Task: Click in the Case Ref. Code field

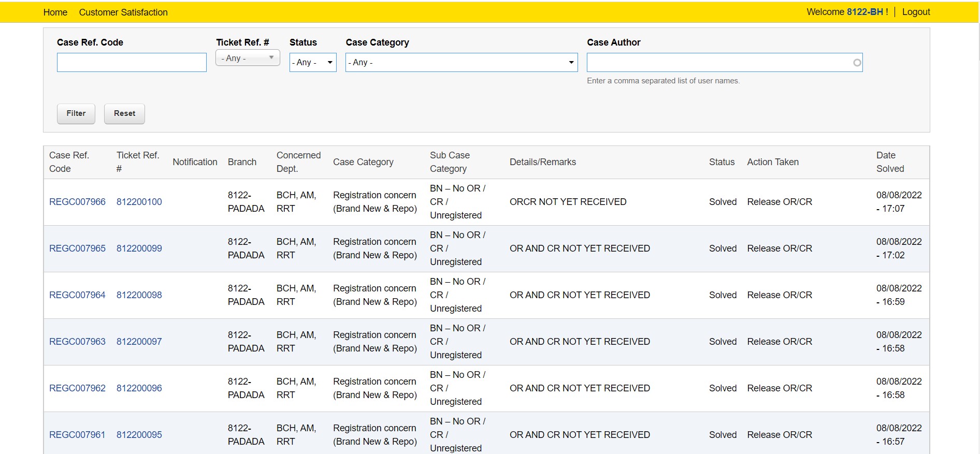Action: [132, 63]
